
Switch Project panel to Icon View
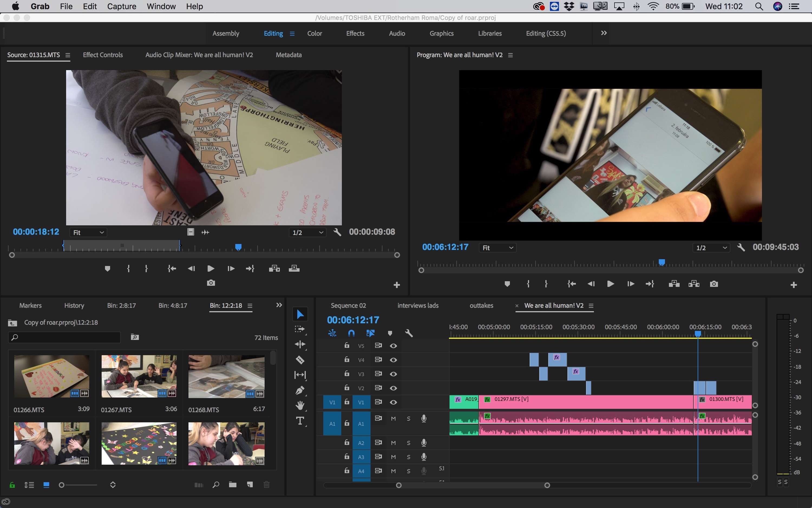(x=46, y=485)
